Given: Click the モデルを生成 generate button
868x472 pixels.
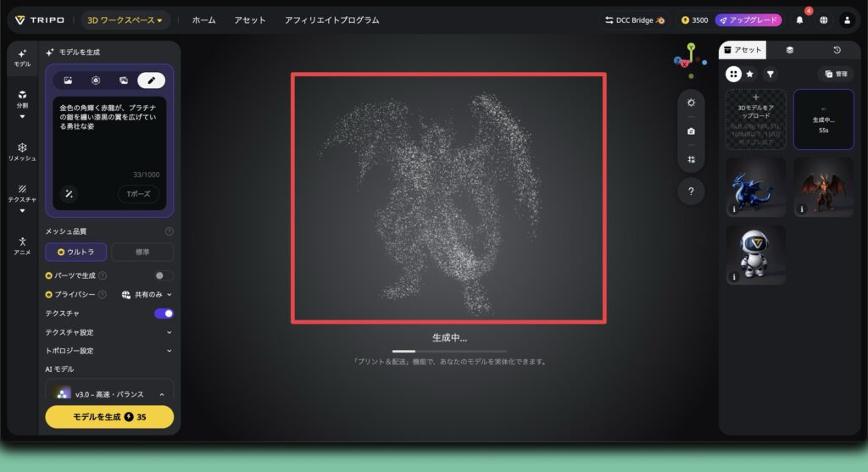Looking at the screenshot, I should point(109,417).
